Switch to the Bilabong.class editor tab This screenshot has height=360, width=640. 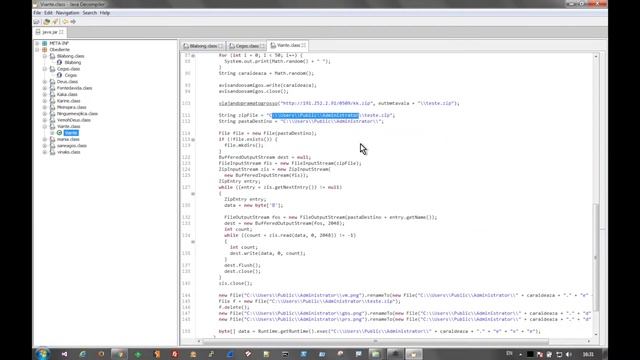(x=203, y=46)
